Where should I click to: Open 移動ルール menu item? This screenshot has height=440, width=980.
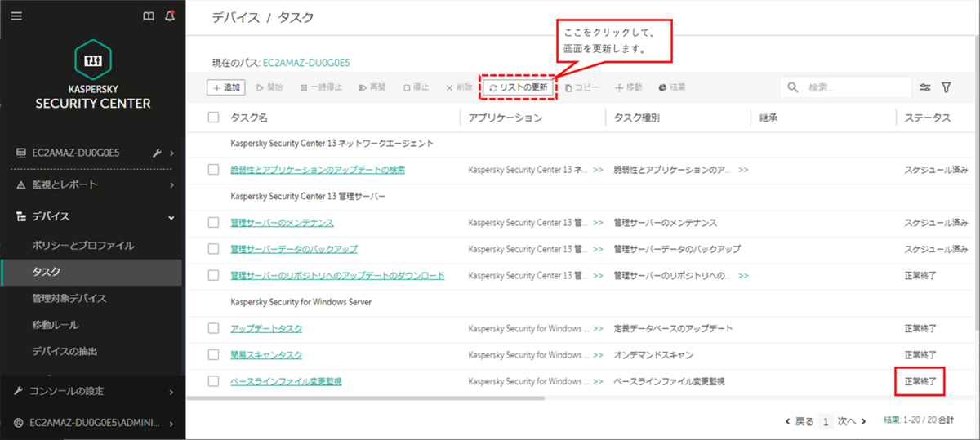[x=55, y=325]
